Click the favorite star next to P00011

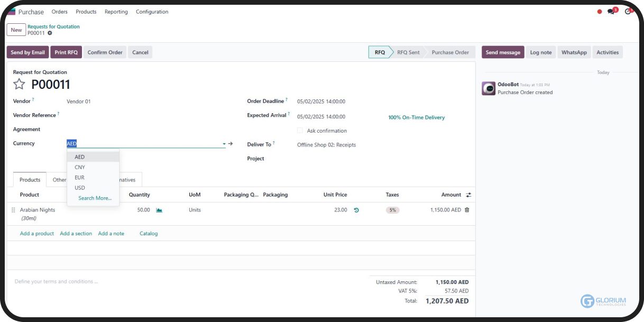pyautogui.click(x=19, y=84)
